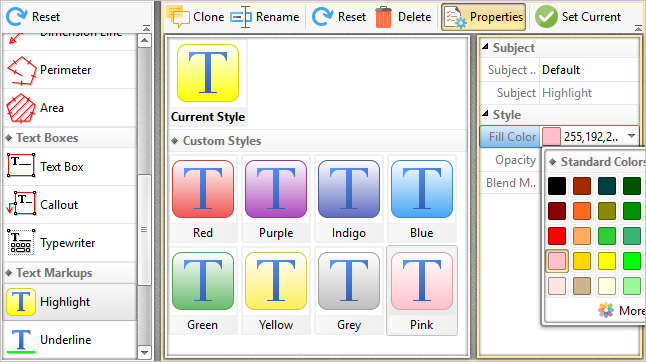Click the tool list scrollbar down arrow
This screenshot has width=646, height=362.
click(144, 353)
